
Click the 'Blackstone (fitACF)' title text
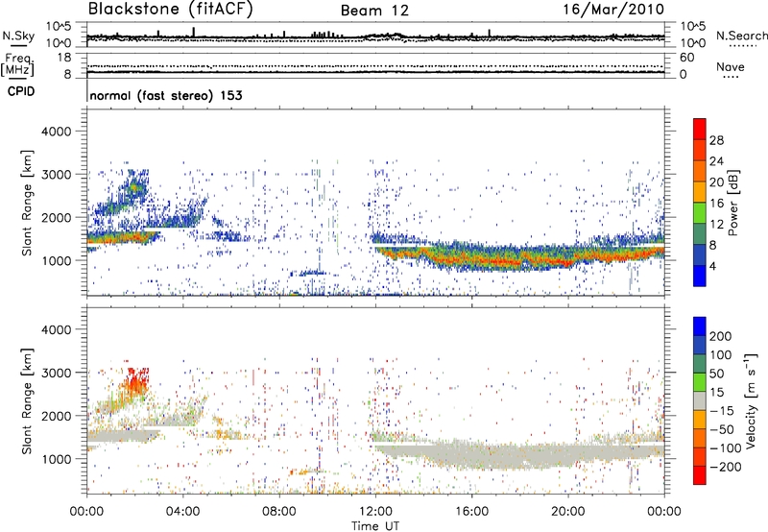coord(171,10)
